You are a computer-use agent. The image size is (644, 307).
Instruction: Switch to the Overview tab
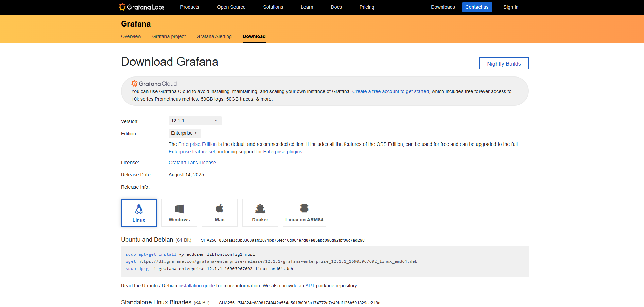[x=131, y=36]
